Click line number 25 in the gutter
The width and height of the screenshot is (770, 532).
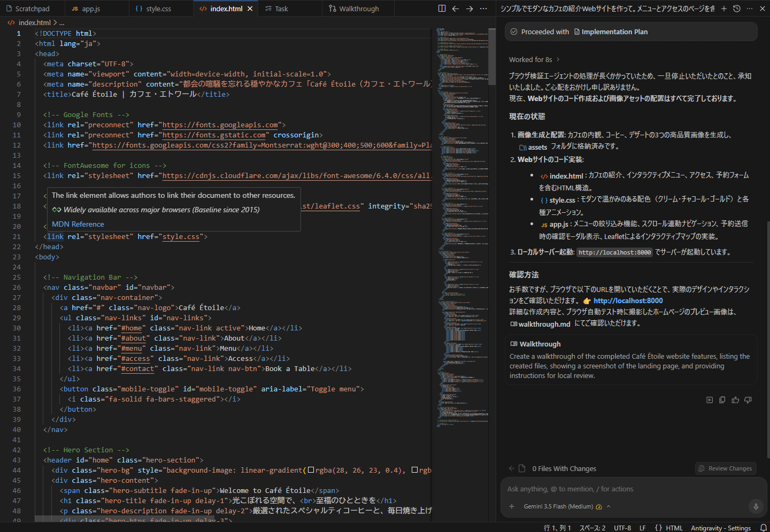(17, 277)
